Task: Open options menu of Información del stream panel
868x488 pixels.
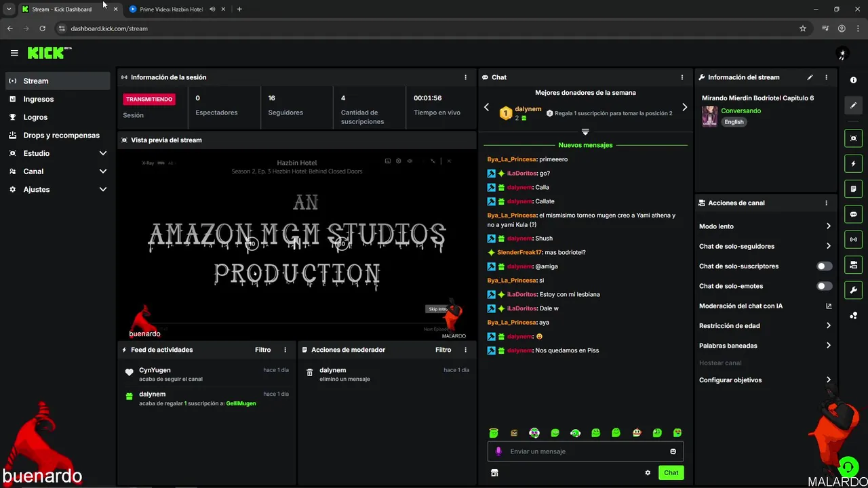Action: tap(826, 77)
